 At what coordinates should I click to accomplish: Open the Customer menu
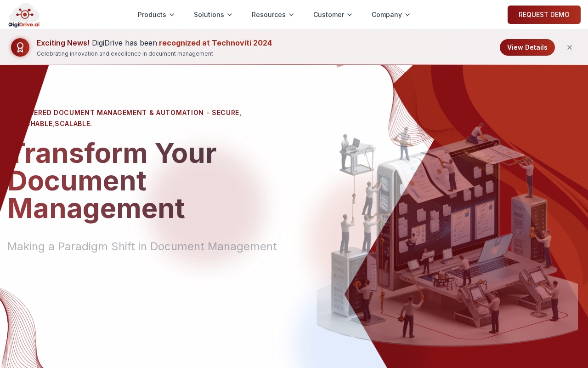click(x=333, y=15)
